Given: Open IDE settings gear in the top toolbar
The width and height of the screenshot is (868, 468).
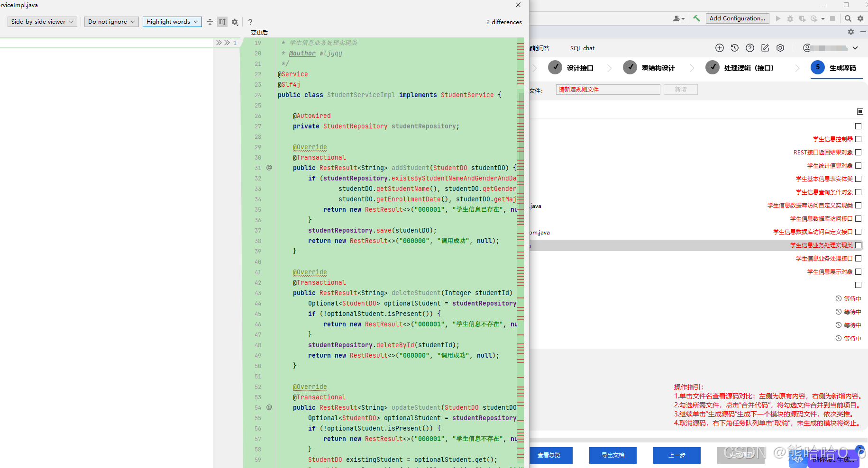Looking at the screenshot, I should [860, 18].
